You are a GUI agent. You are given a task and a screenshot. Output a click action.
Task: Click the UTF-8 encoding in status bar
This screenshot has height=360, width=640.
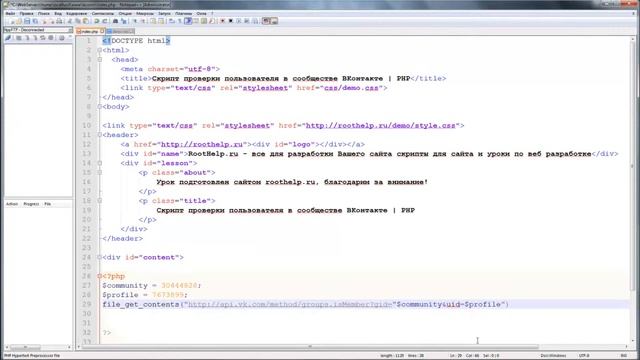[583, 356]
